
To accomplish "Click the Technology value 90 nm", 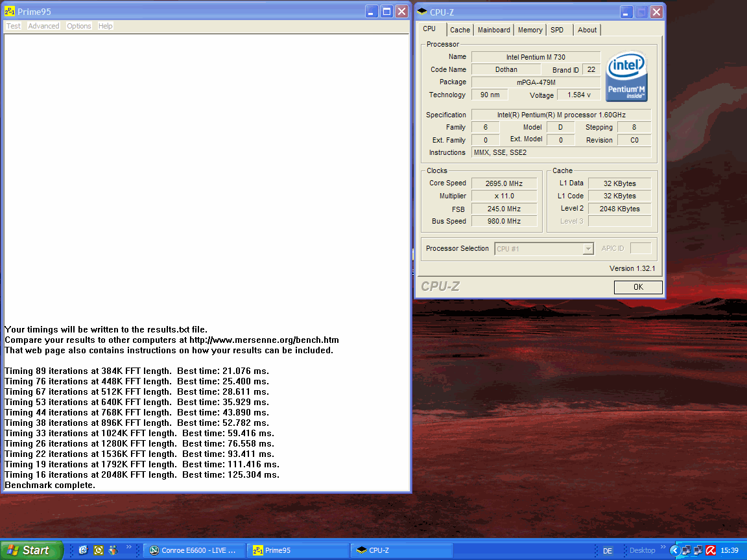I will coord(490,95).
